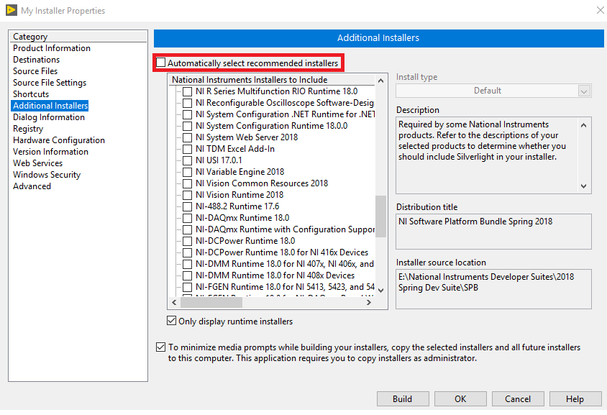Select Additional Installers category

(50, 106)
